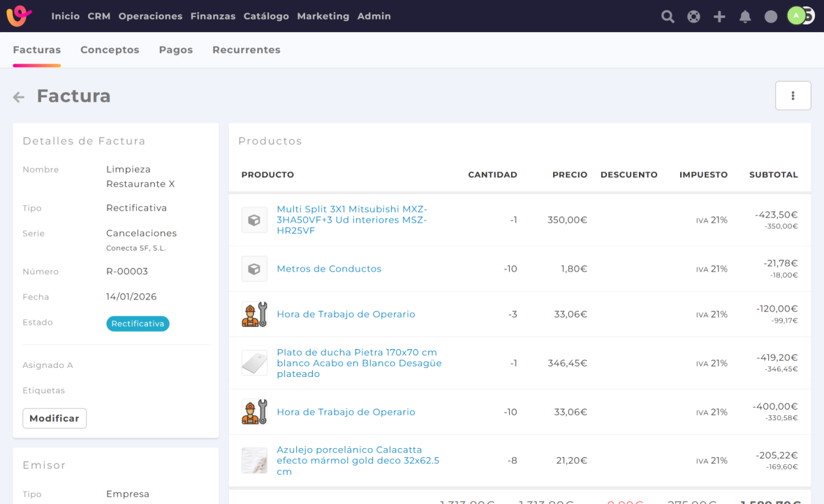Open the Operaciones menu
This screenshot has height=504, width=824.
tap(150, 16)
